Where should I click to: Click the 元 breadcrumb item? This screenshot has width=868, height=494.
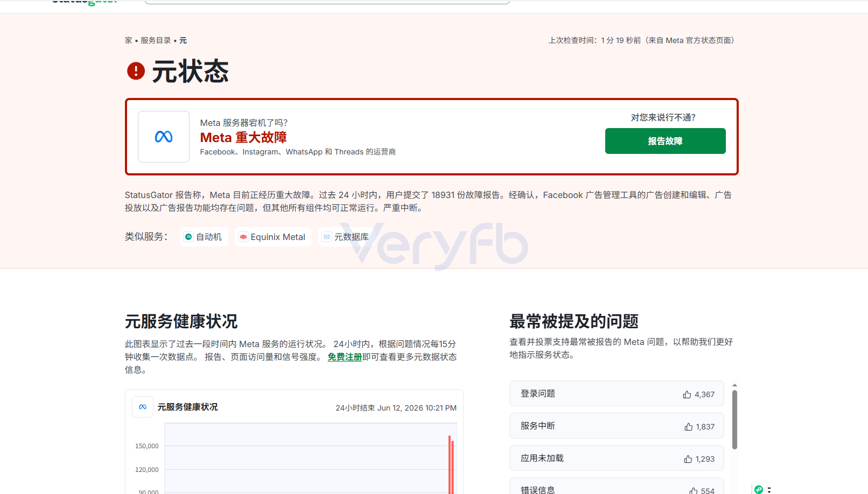(183, 40)
